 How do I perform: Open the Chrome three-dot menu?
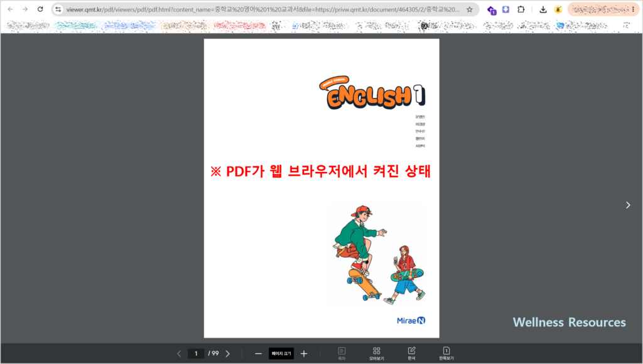633,9
